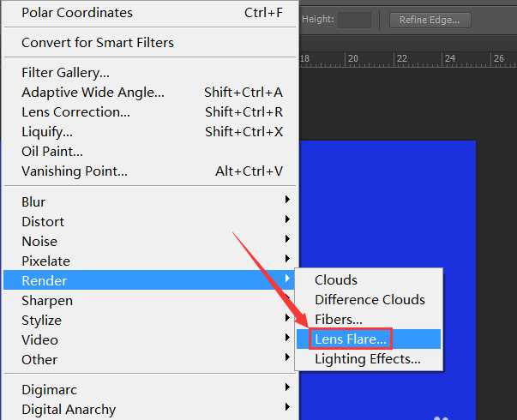This screenshot has height=420, width=517.
Task: Select Clouds from Render submenu
Action: tap(336, 280)
